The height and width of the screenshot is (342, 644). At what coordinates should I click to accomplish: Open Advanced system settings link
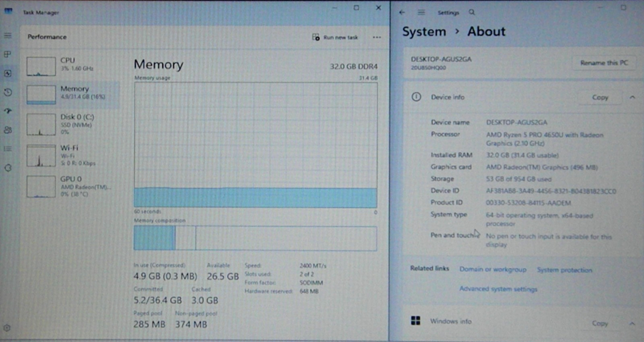pos(498,289)
